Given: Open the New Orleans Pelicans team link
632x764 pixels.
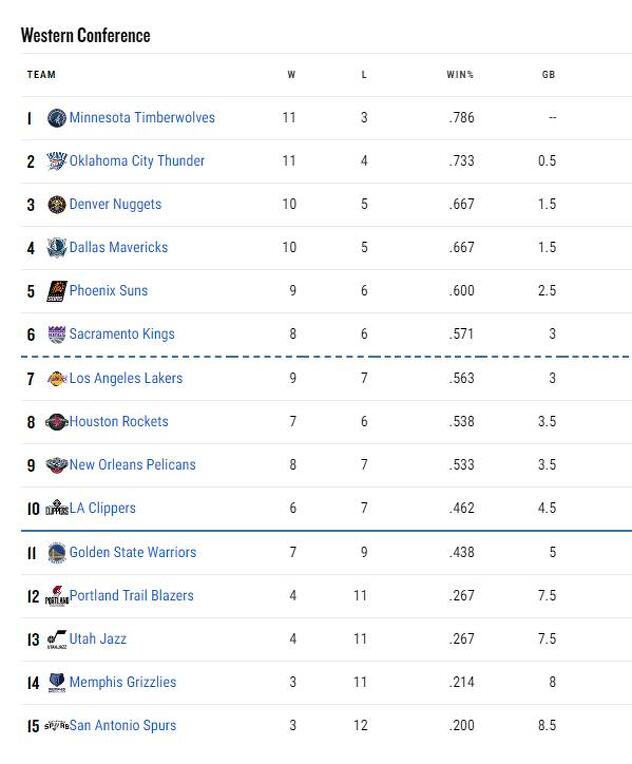Looking at the screenshot, I should click(132, 465).
